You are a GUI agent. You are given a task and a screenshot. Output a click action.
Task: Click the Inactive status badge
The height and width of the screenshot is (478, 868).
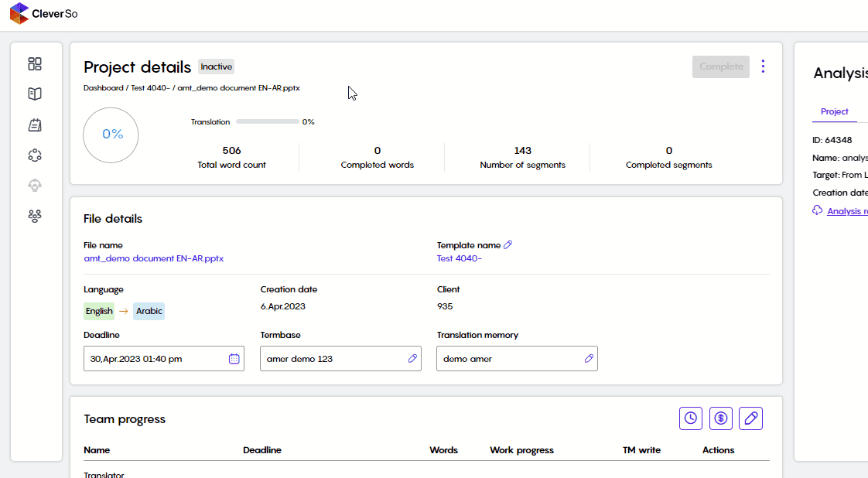coord(217,67)
